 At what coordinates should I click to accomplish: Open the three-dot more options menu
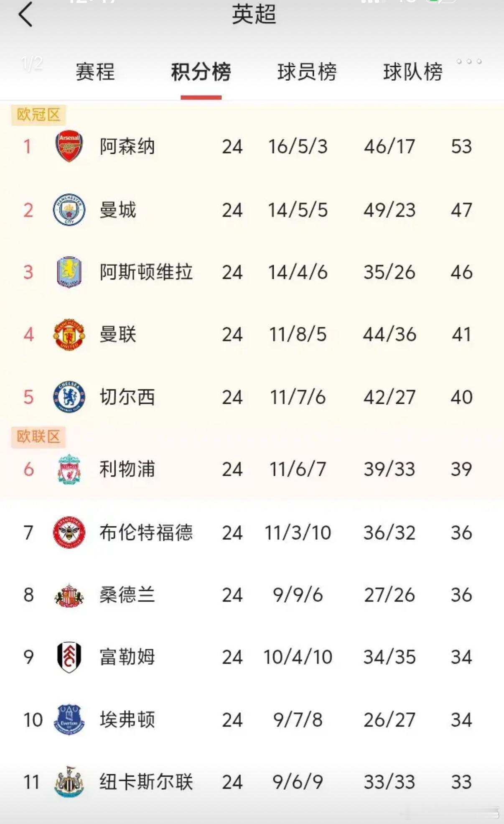coord(470,62)
